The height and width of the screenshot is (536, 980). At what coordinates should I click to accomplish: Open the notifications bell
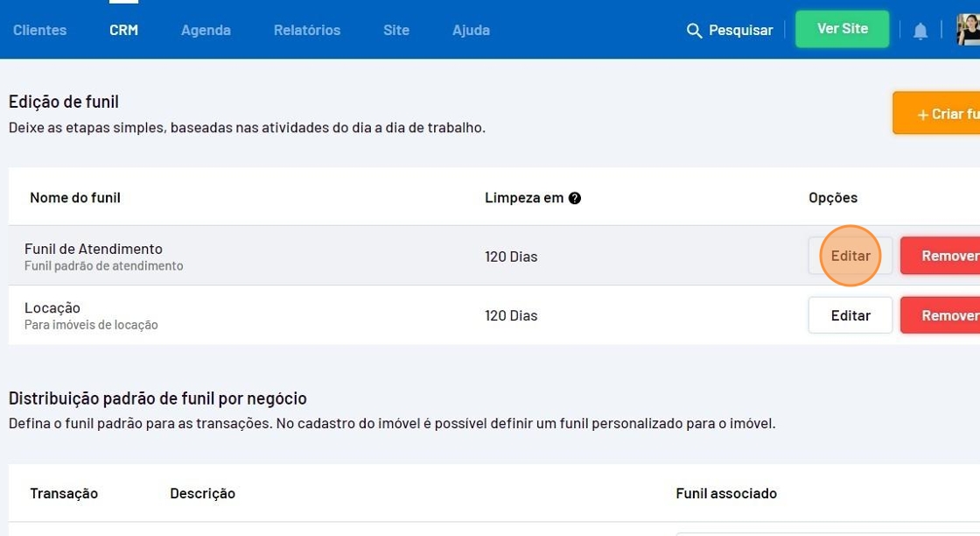tap(920, 32)
